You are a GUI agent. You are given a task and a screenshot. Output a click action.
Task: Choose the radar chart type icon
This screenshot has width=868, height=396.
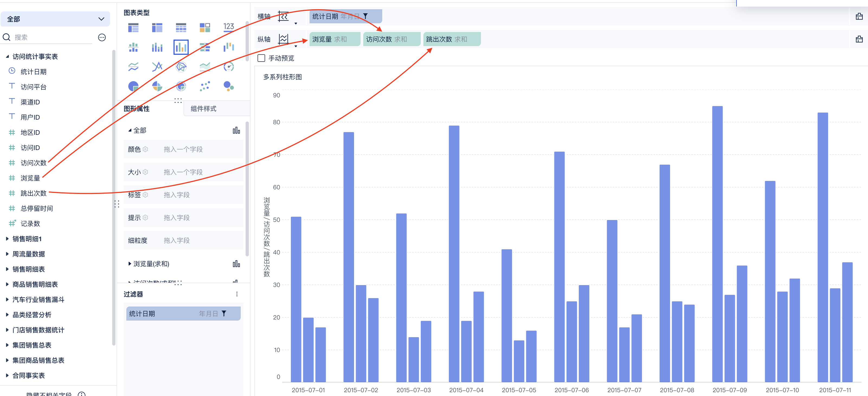click(181, 67)
